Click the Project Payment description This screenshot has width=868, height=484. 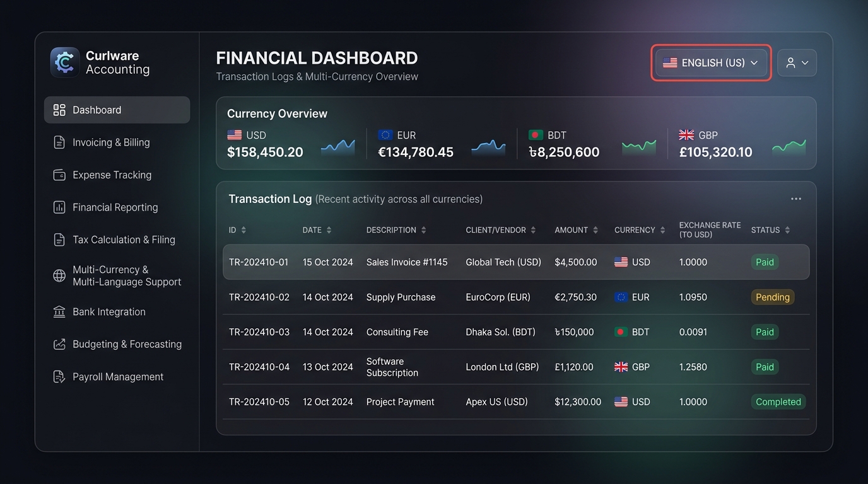click(400, 402)
